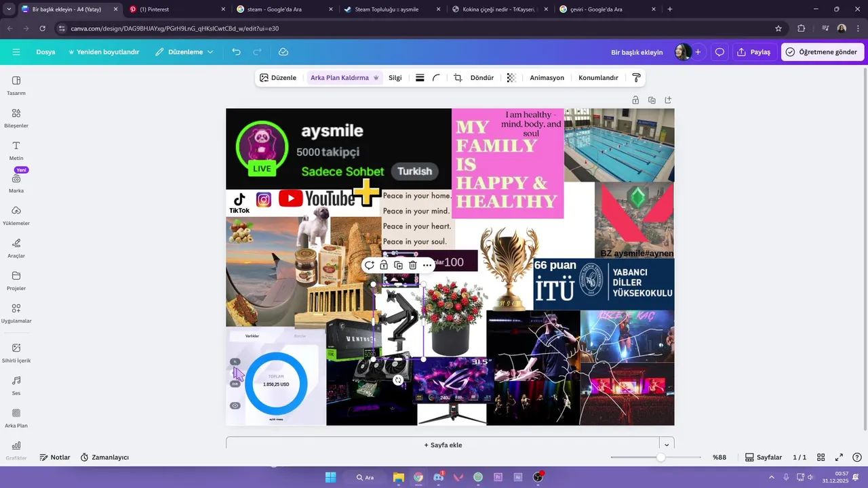Enter fullscreen presentation mode
Image resolution: width=868 pixels, height=488 pixels.
coord(839,457)
